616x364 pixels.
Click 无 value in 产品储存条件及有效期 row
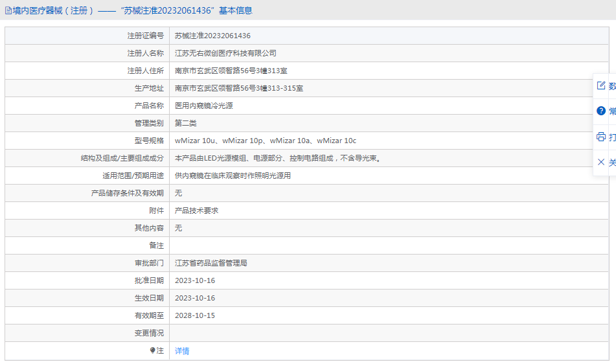click(178, 193)
